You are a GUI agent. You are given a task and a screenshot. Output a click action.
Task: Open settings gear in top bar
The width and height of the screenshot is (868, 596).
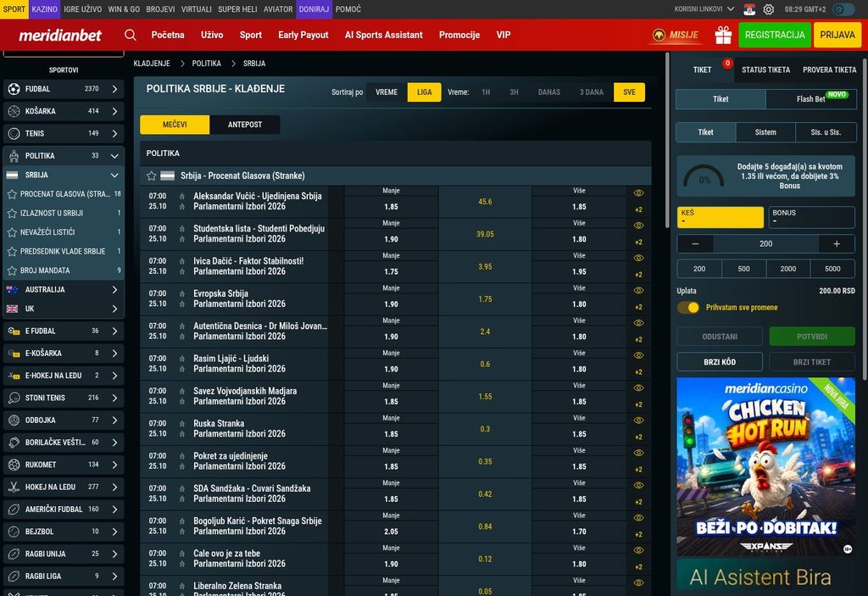pyautogui.click(x=768, y=9)
